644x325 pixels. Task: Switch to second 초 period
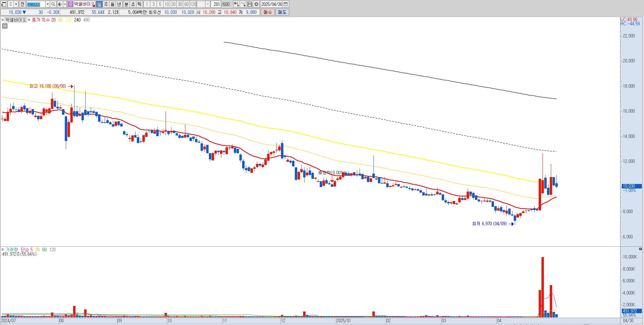click(x=133, y=4)
